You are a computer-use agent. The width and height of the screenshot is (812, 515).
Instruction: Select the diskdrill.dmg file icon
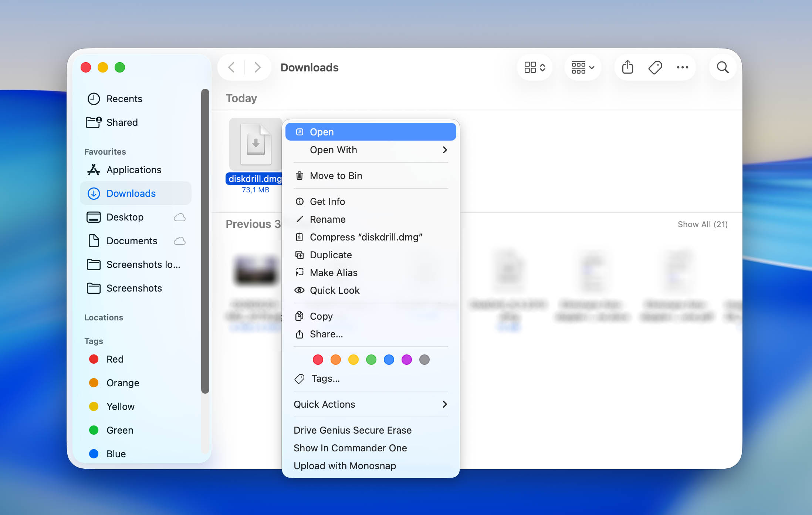coord(256,144)
